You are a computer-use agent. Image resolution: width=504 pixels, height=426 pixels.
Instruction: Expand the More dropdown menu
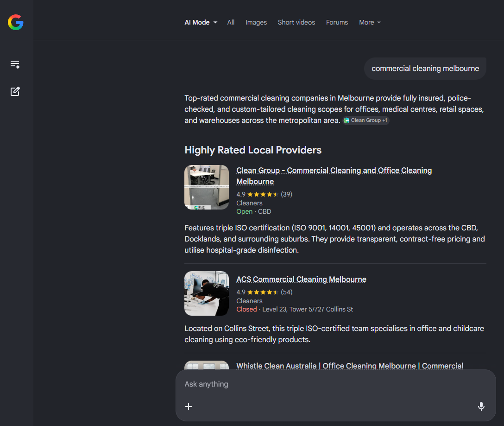370,23
